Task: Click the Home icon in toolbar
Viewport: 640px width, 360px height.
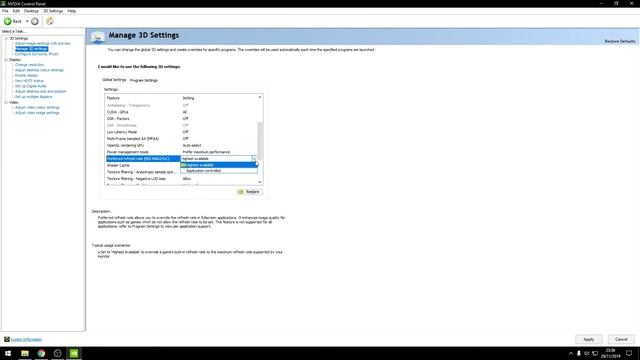Action: [x=50, y=21]
